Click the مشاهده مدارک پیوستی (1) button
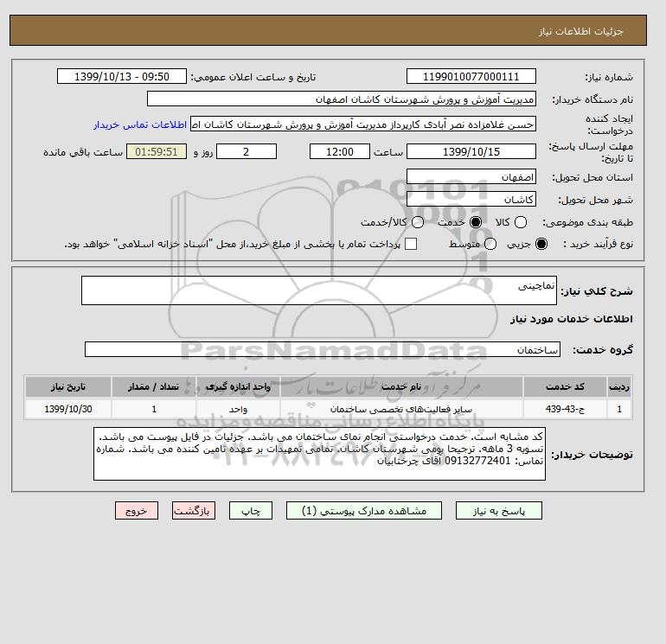The height and width of the screenshot is (644, 666). tap(364, 511)
